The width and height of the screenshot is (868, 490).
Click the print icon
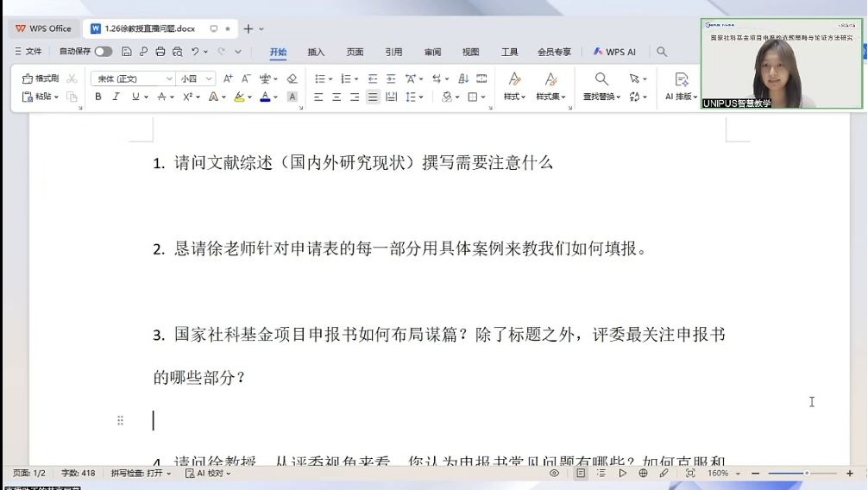pyautogui.click(x=160, y=52)
